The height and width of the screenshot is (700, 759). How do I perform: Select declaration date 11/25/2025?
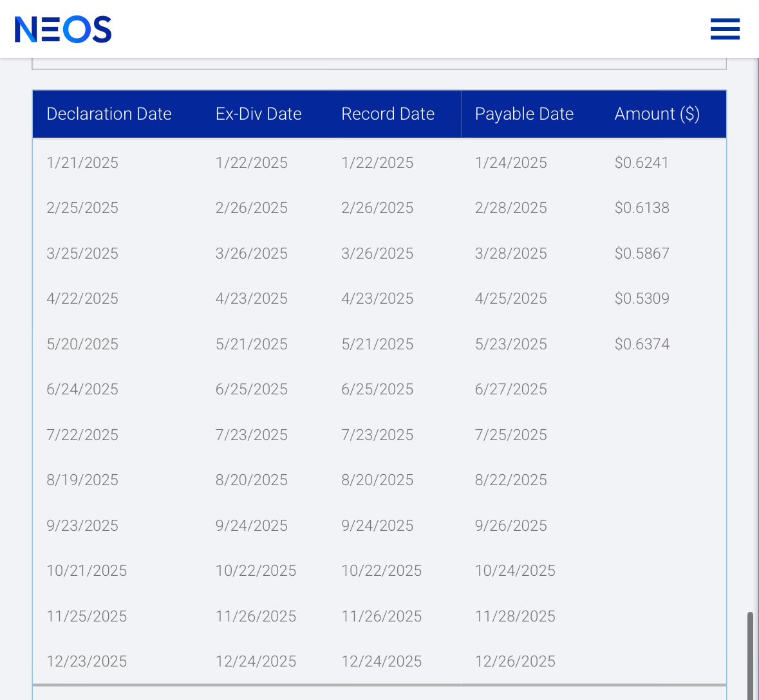[87, 616]
